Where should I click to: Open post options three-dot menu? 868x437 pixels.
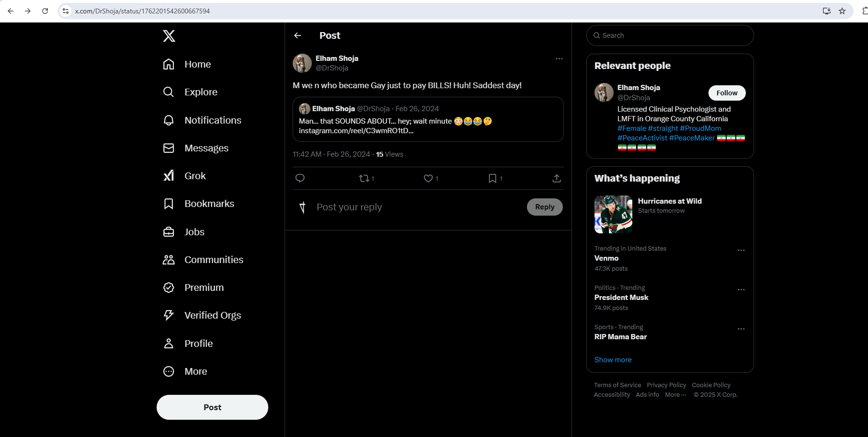click(x=559, y=58)
